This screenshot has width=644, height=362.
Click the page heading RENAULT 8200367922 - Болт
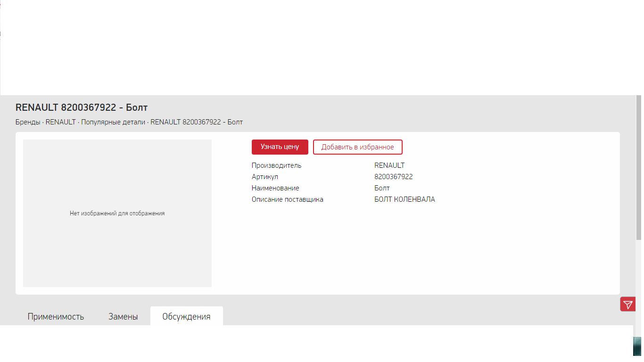[82, 107]
